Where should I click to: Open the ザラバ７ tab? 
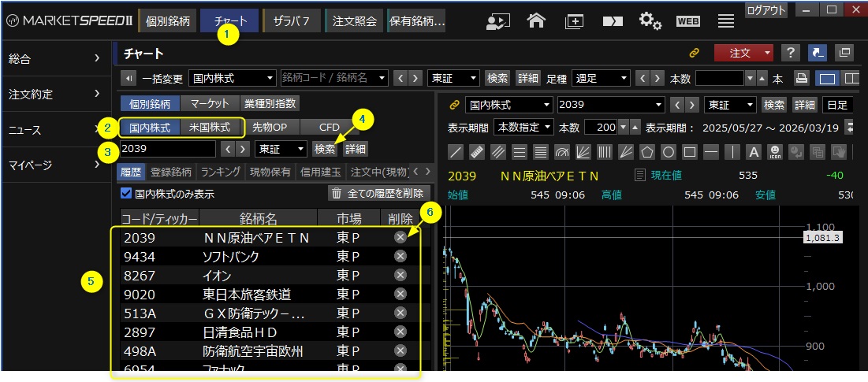click(x=291, y=20)
